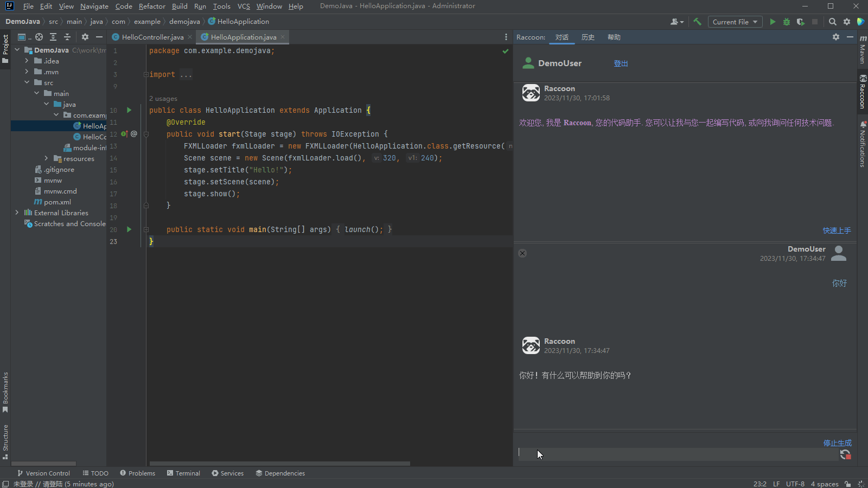Open the Current File run configuration dropdown

[735, 22]
